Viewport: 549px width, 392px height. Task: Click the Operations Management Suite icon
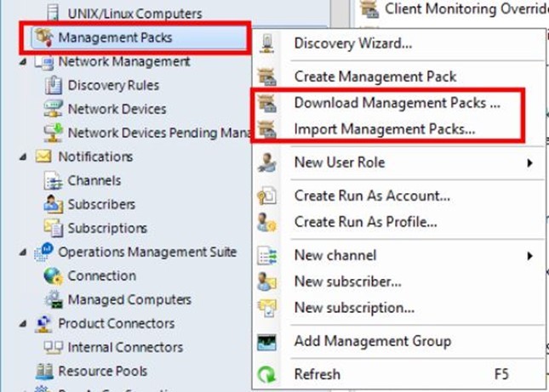pyautogui.click(x=43, y=252)
